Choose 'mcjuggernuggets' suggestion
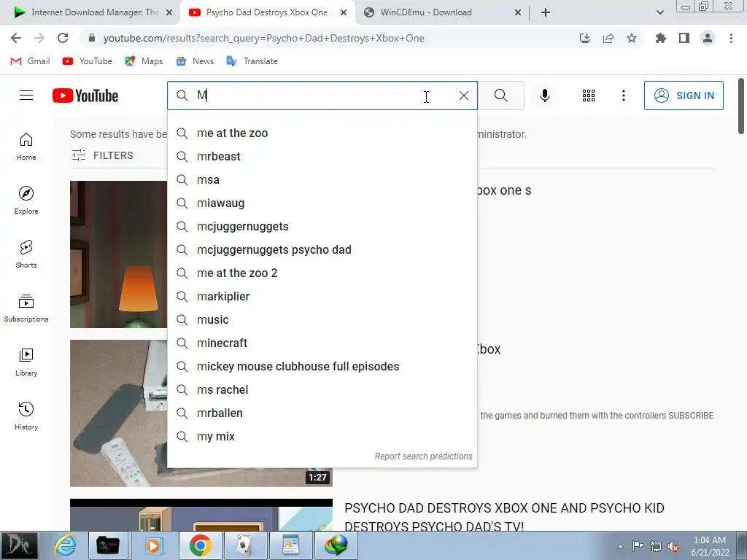This screenshot has height=560, width=747. point(322,227)
